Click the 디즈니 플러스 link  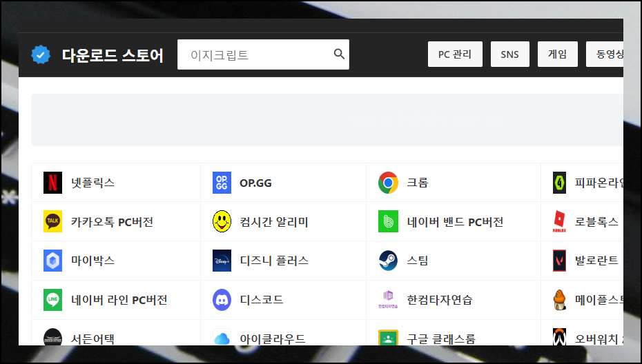pyautogui.click(x=274, y=261)
